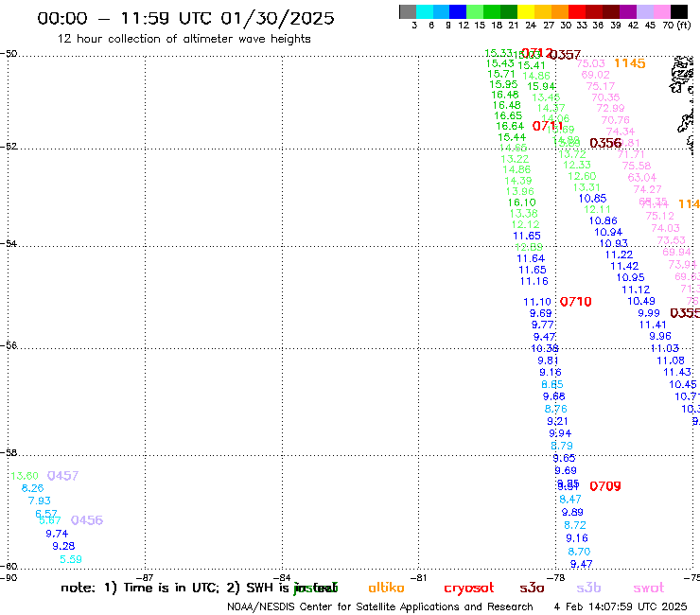Click the cryosat satellite legend label
Image resolution: width=700 pixels, height=615 pixels.
[469, 588]
